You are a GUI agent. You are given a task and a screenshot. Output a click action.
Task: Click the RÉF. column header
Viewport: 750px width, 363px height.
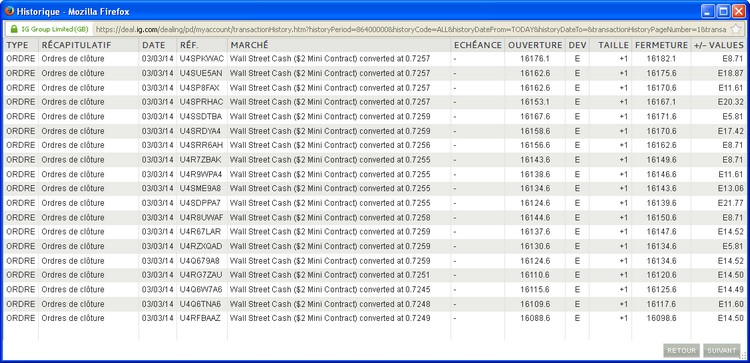(189, 45)
